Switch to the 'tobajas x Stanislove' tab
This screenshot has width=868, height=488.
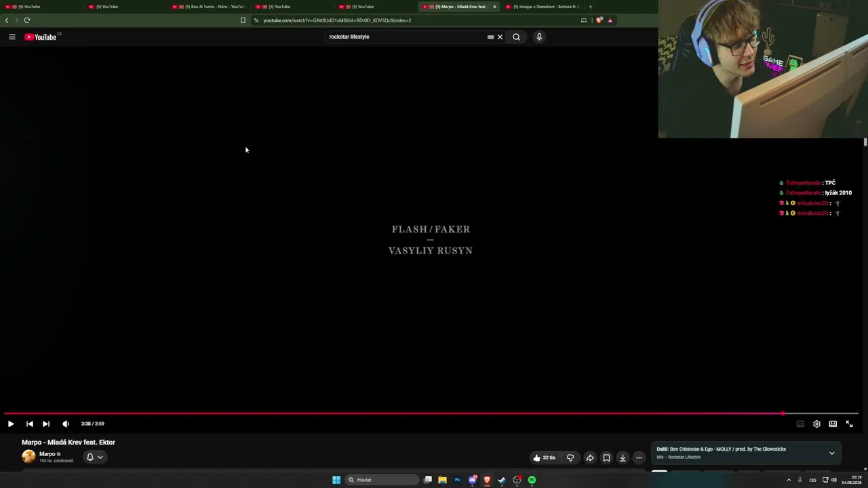[542, 7]
